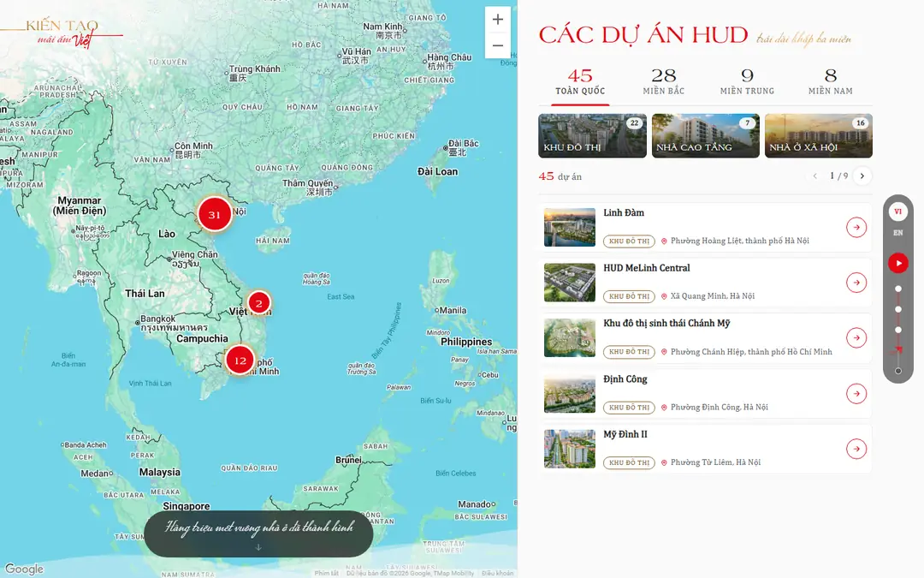Image resolution: width=924 pixels, height=578 pixels.
Task: Filter by Nhà Cao Tầng category card
Action: click(705, 135)
